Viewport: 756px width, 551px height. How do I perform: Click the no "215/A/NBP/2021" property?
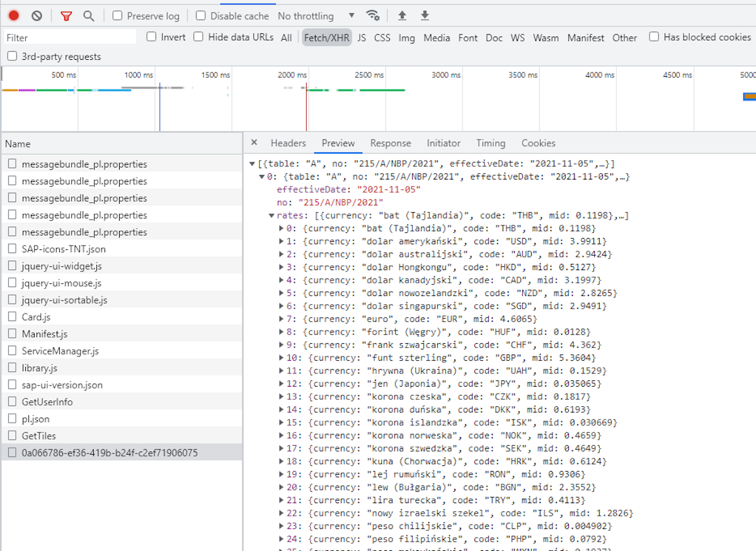coord(330,202)
